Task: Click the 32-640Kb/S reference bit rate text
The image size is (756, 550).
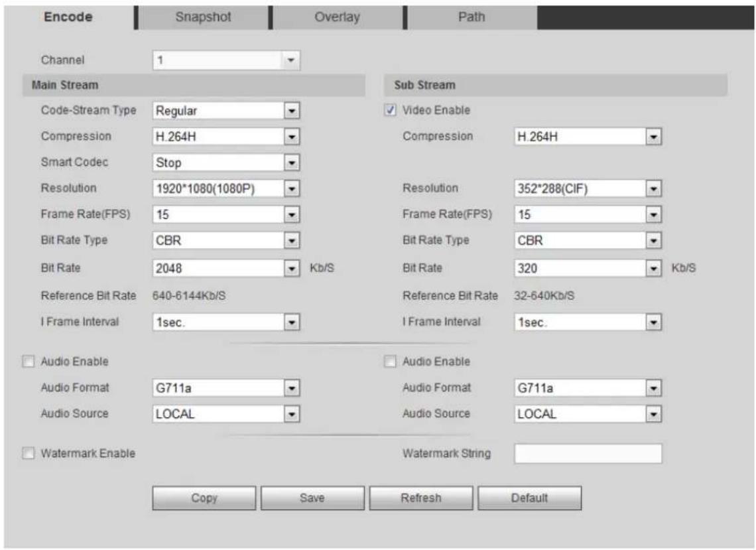Action: pyautogui.click(x=544, y=296)
